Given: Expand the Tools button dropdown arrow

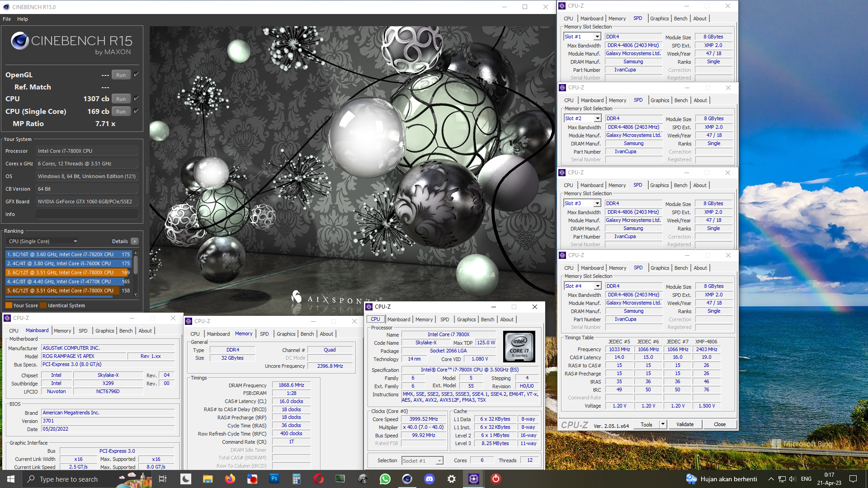Looking at the screenshot, I should (663, 424).
